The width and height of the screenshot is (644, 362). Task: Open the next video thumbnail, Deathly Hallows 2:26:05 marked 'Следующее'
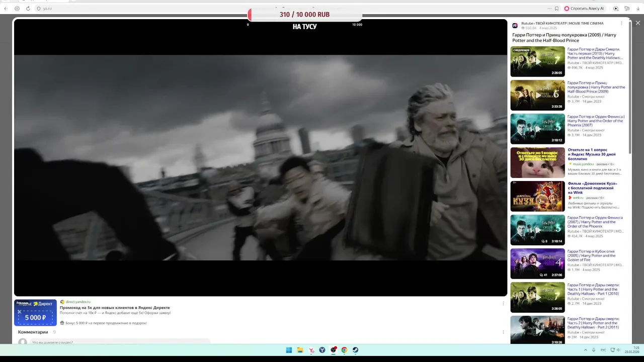point(537,61)
